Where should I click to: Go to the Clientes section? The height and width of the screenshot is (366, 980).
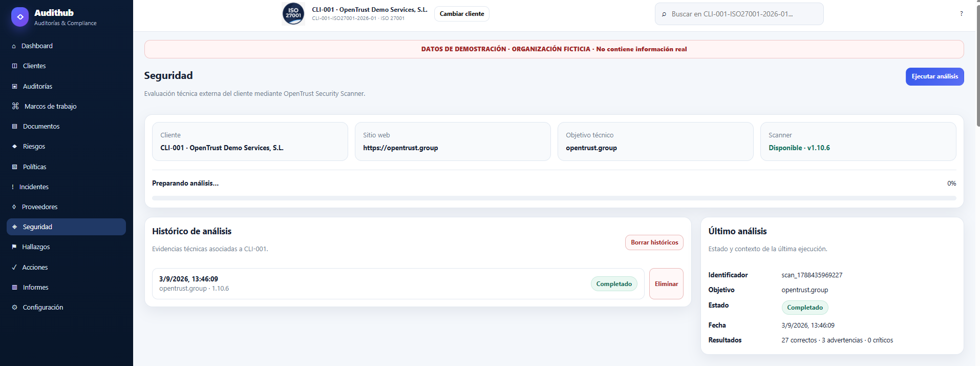click(x=66, y=66)
